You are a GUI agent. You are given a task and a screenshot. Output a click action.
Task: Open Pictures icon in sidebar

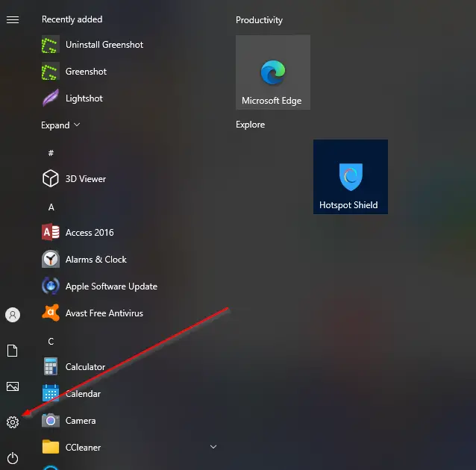click(13, 386)
